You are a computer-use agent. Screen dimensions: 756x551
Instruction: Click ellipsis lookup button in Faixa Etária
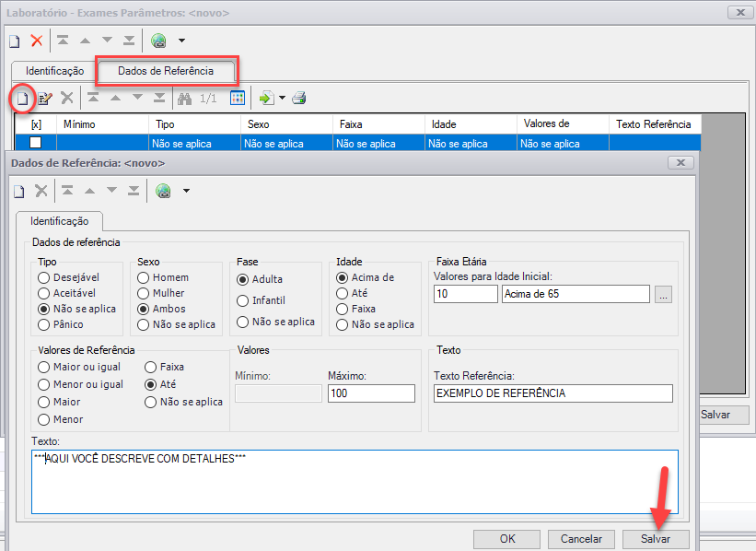(663, 294)
